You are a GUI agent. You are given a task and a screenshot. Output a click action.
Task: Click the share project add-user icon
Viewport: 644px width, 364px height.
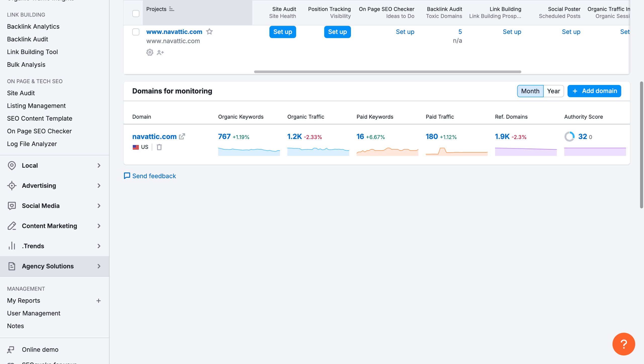click(x=160, y=52)
